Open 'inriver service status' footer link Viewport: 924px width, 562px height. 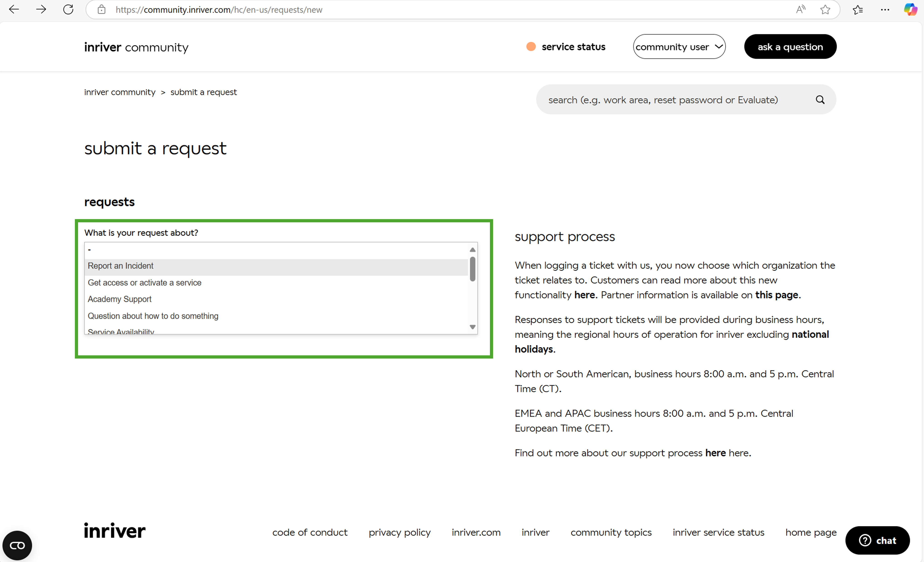(718, 532)
